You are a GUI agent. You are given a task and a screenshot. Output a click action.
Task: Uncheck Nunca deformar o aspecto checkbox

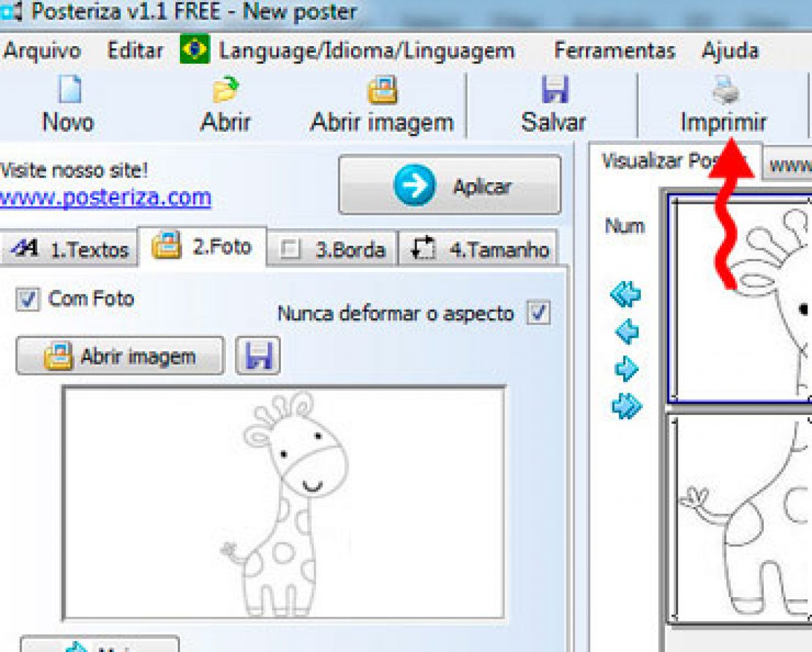pos(539,313)
